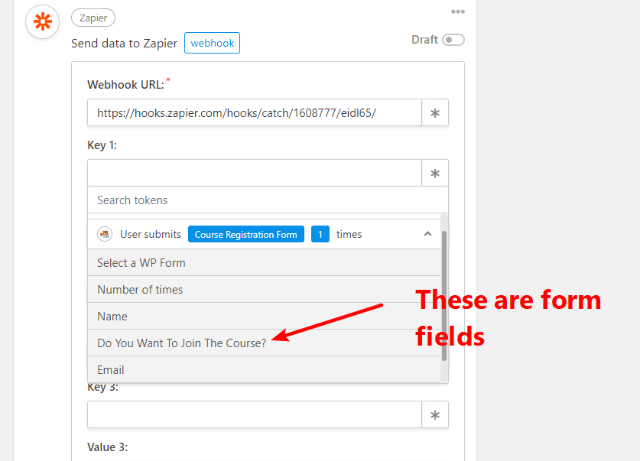Click the Webhook URL input field
The width and height of the screenshot is (640, 461).
254,112
